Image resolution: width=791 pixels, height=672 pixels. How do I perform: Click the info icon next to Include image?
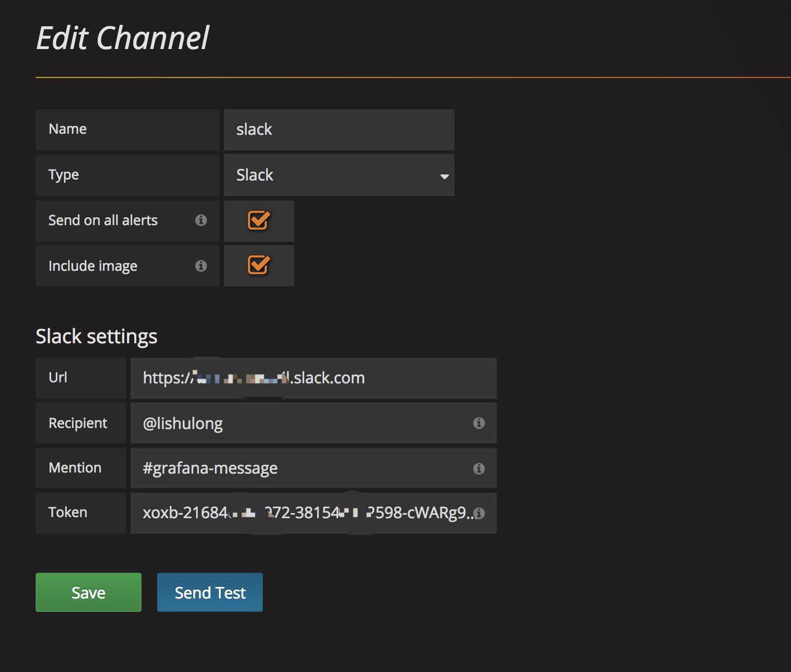[x=201, y=266]
